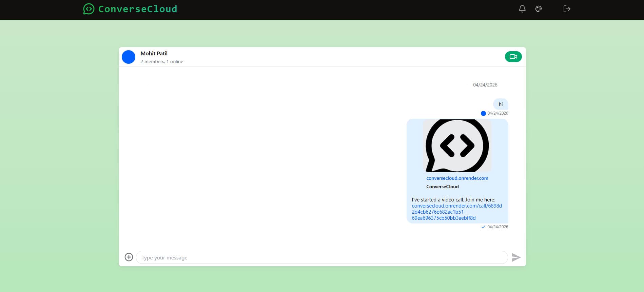This screenshot has height=292, width=644.
Task: Click "2 members, 1 online" status
Action: [x=162, y=61]
